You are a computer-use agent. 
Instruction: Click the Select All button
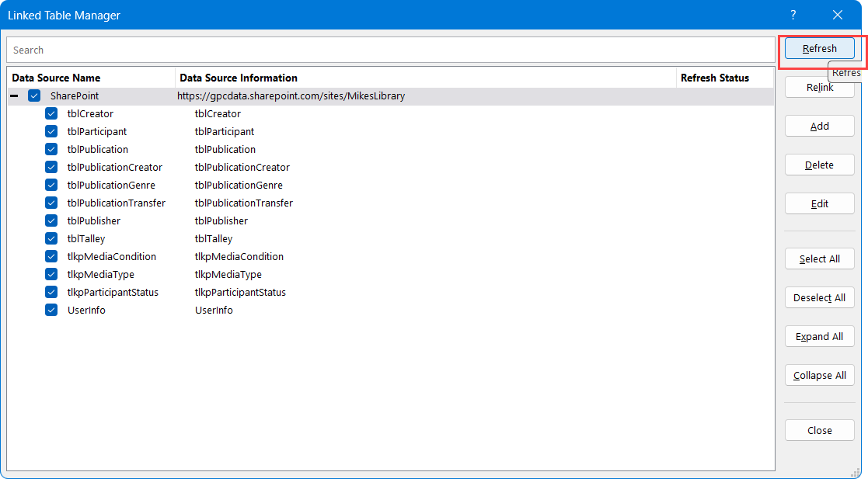point(819,259)
